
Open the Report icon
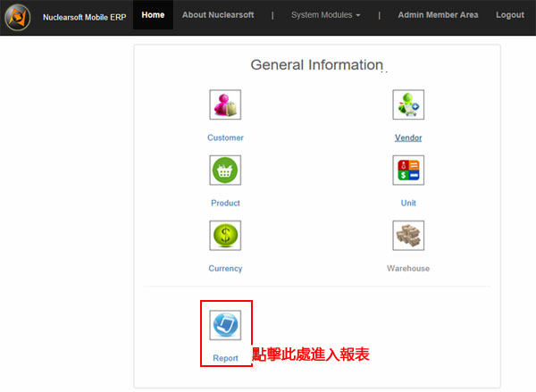225,325
